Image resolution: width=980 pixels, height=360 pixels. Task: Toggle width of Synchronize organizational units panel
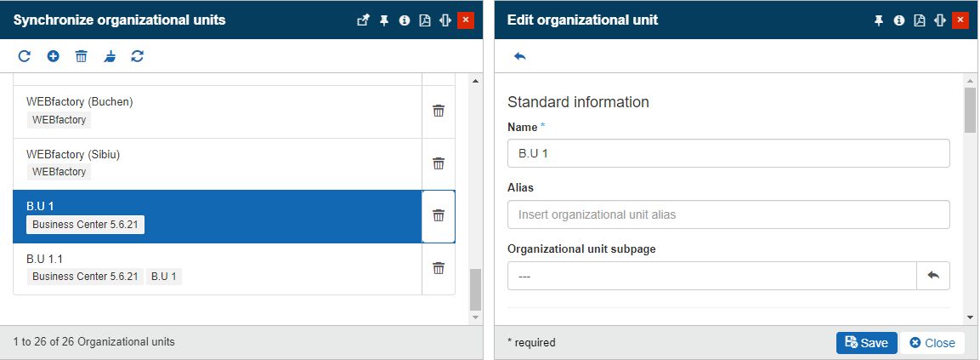pos(445,20)
